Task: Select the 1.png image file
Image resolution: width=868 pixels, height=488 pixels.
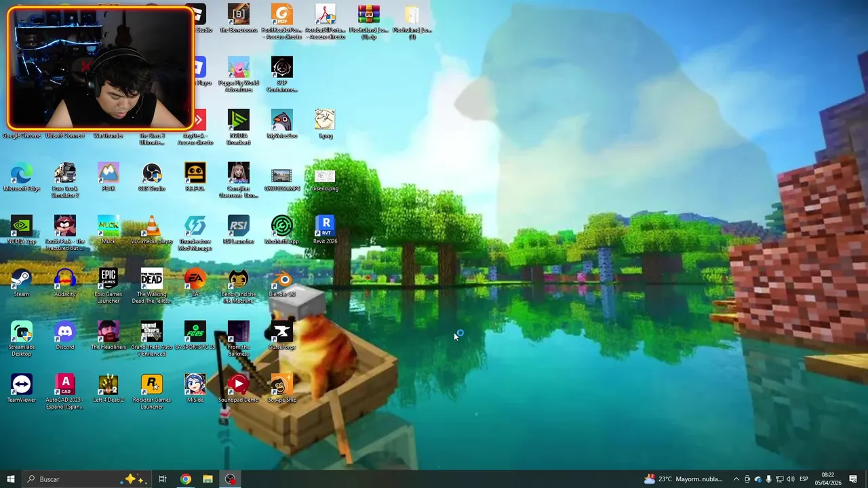Action: [325, 124]
